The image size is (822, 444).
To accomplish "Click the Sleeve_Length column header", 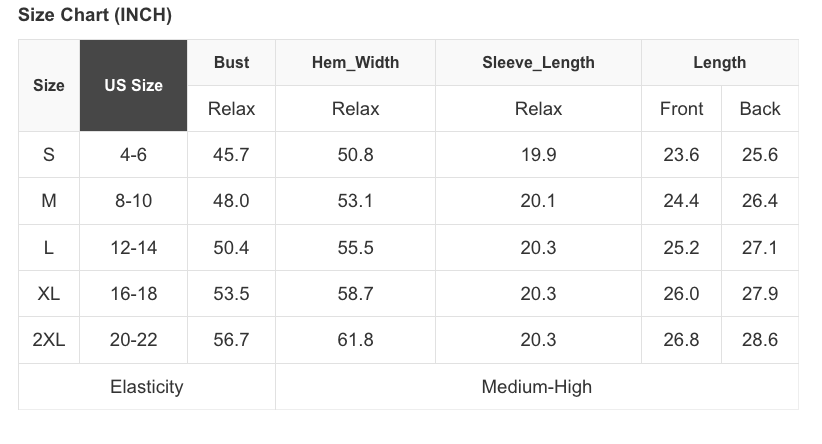I will (x=538, y=62).
